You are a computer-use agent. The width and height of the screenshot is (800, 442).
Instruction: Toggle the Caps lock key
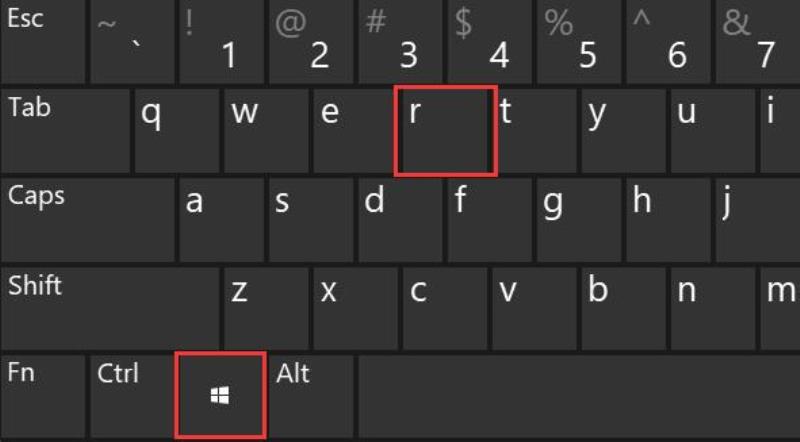[x=87, y=219]
